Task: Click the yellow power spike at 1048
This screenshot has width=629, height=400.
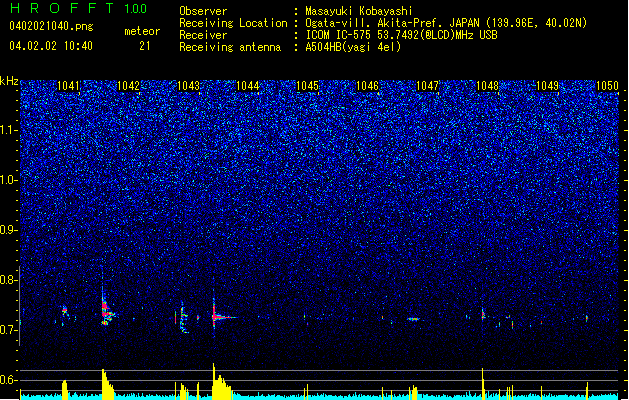Action: (x=483, y=384)
